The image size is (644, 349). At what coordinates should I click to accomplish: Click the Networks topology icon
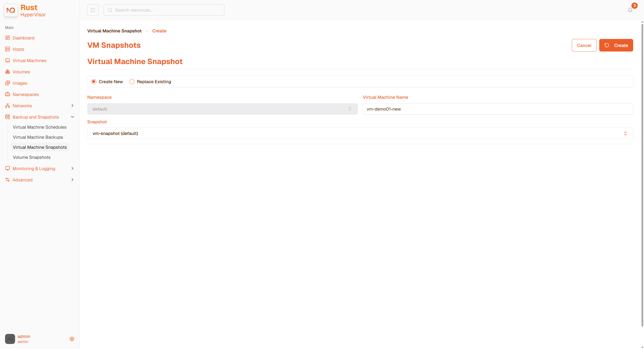point(8,106)
